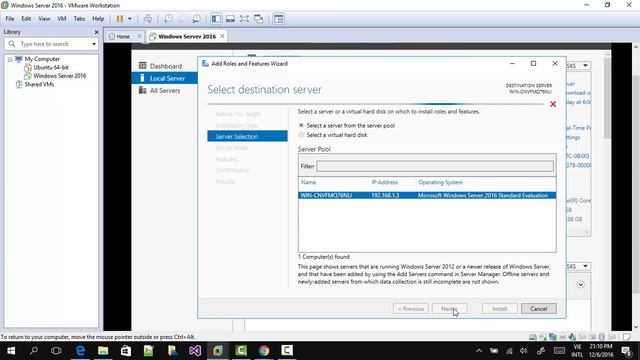
Task: Open the Edit menu
Action: pos(26,19)
